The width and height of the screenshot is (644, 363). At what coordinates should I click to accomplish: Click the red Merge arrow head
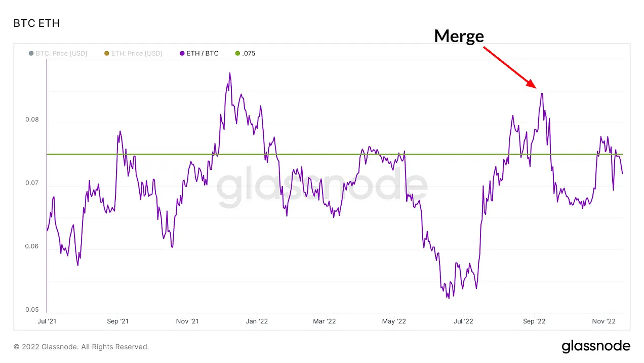(x=532, y=85)
